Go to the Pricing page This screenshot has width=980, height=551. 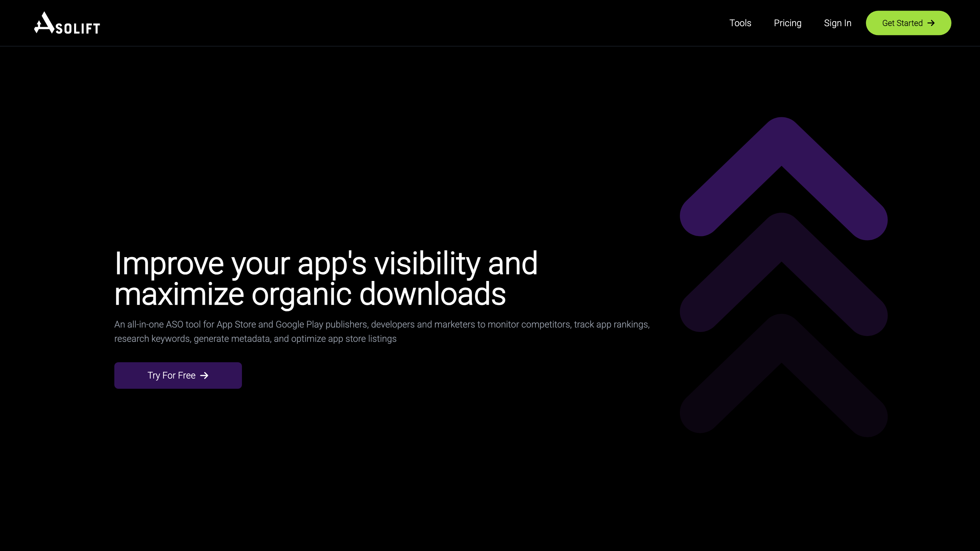coord(787,23)
